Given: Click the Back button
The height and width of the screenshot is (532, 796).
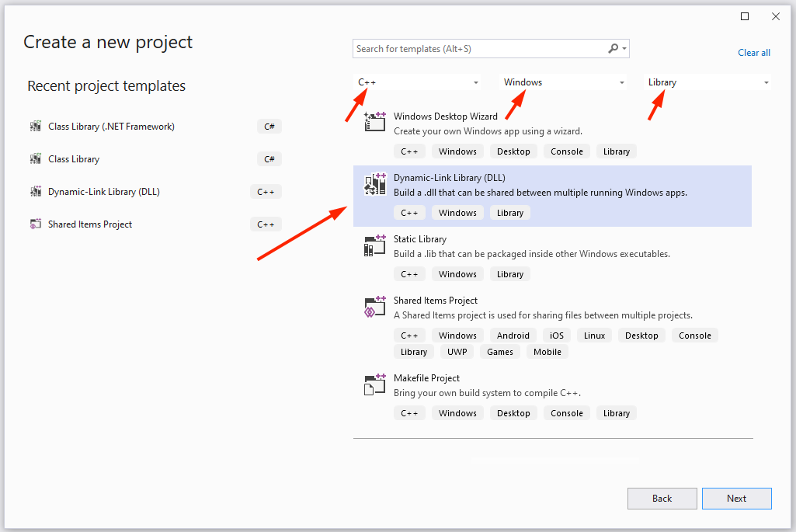Looking at the screenshot, I should coord(662,499).
